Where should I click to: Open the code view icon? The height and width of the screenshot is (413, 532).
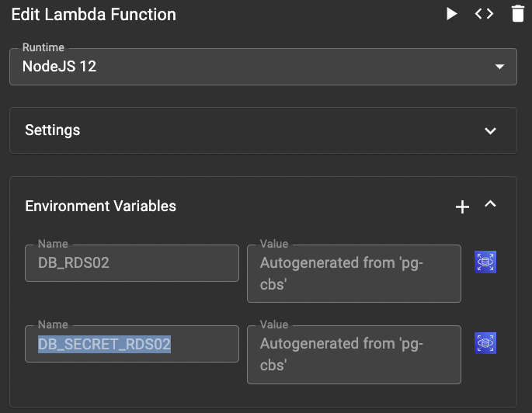[x=485, y=14]
